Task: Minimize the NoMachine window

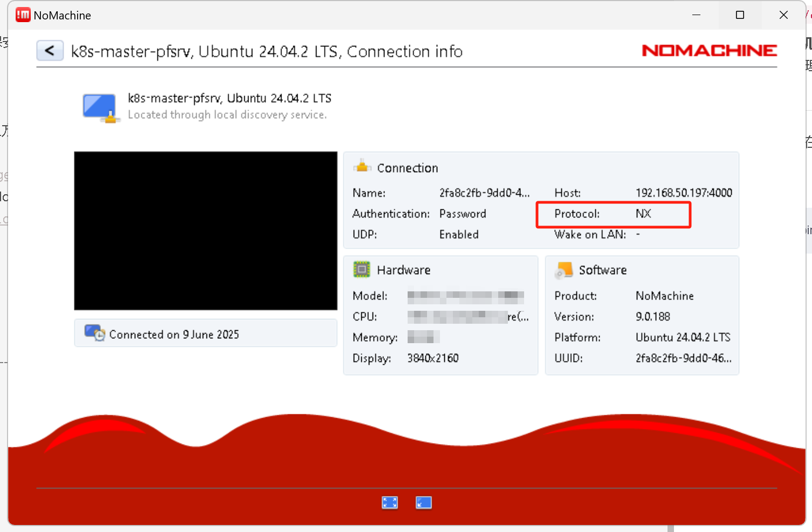Action: 697,15
